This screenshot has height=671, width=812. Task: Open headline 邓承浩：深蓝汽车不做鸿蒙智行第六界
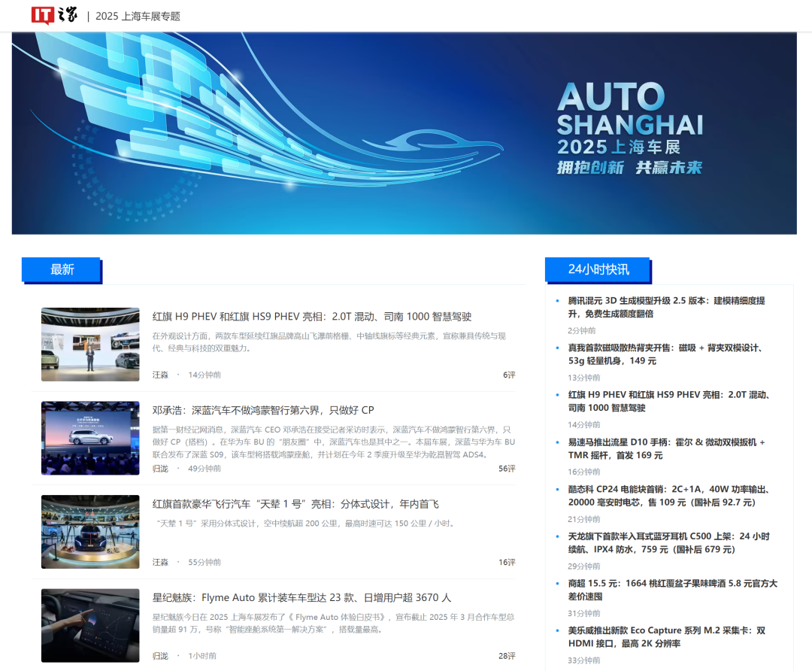263,410
